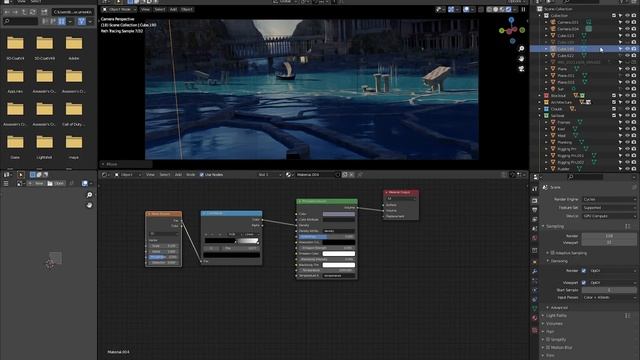The image size is (640, 360).
Task: Open the Material properties tab icon
Action: pos(535,318)
